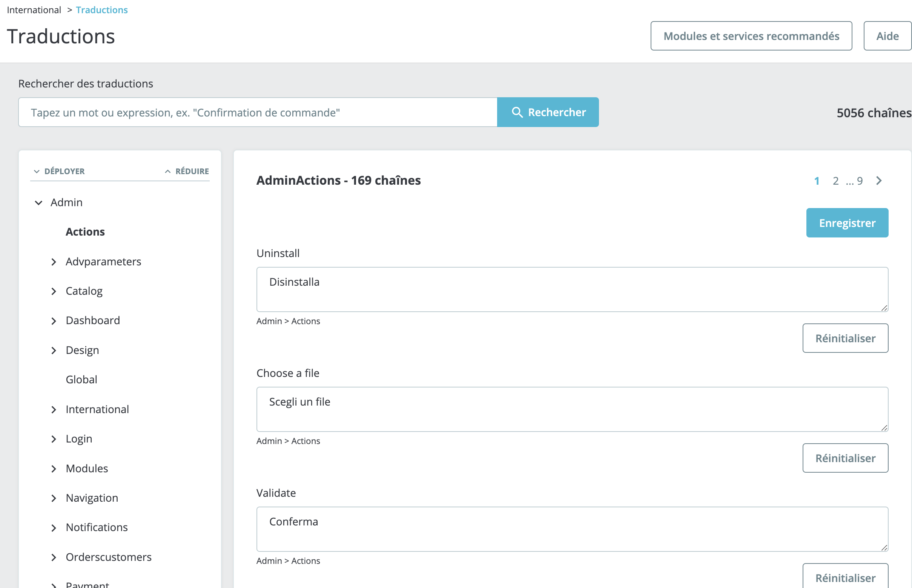The width and height of the screenshot is (912, 588).
Task: Expand the Navigation tree node
Action: (54, 498)
